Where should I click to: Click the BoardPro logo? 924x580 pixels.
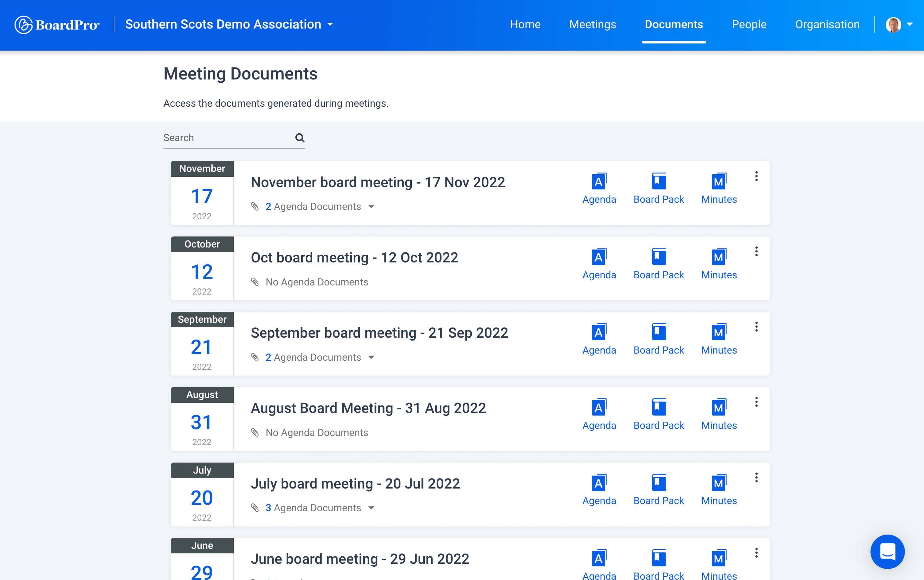pyautogui.click(x=57, y=24)
